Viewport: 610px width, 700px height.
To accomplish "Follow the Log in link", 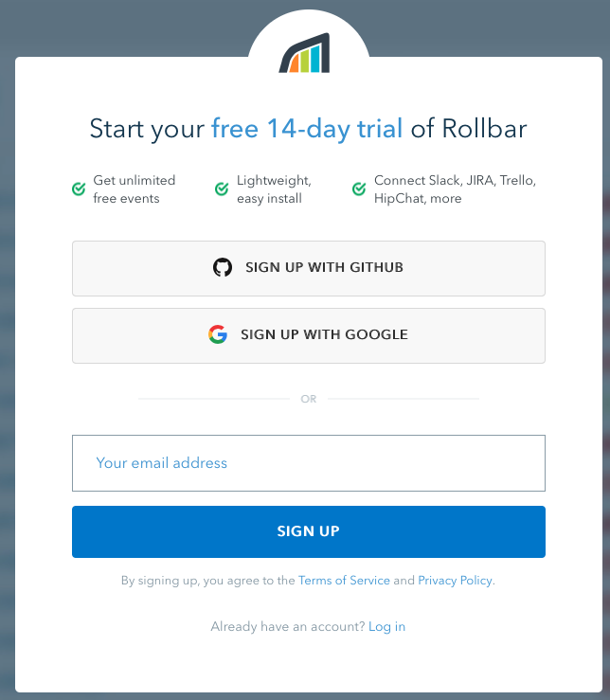I will tap(386, 627).
